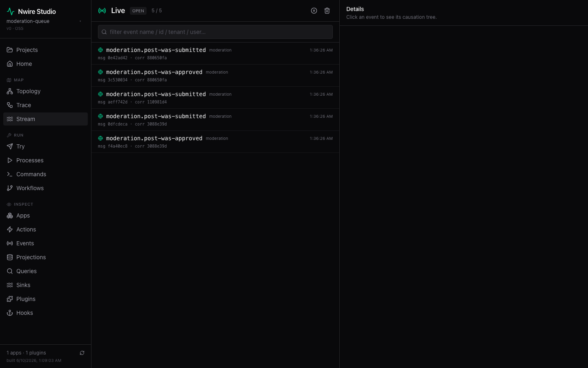This screenshot has height=368, width=588.
Task: Select the Stream menu item
Action: [45, 119]
